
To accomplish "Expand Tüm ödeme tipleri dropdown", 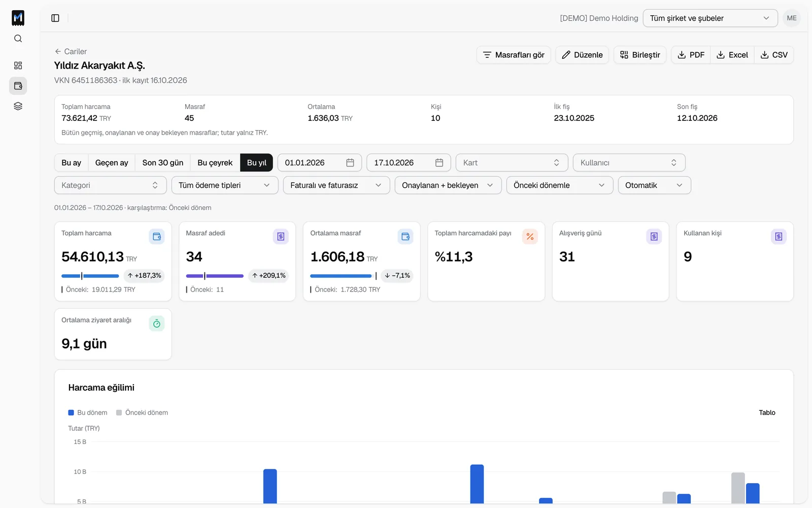I will pyautogui.click(x=225, y=185).
